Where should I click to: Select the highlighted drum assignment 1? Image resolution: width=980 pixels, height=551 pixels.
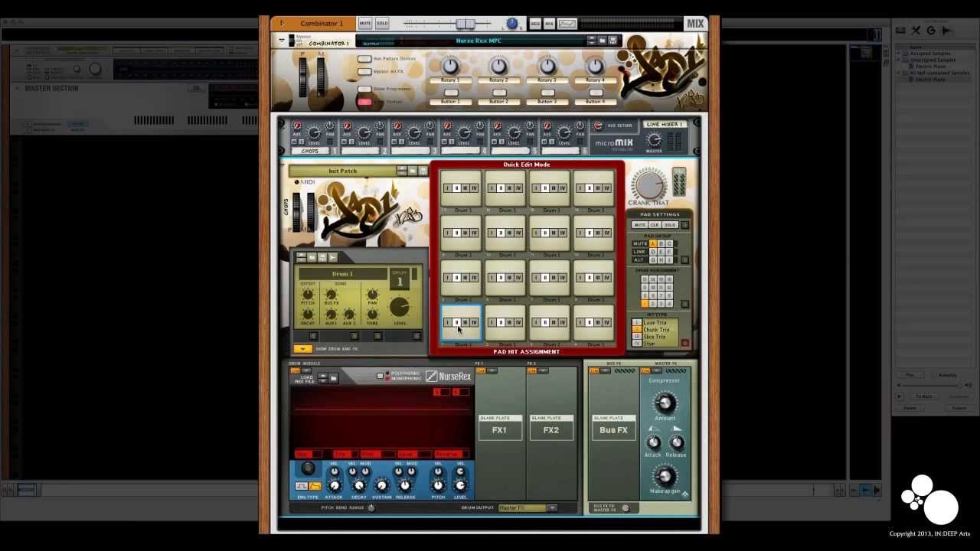645,304
